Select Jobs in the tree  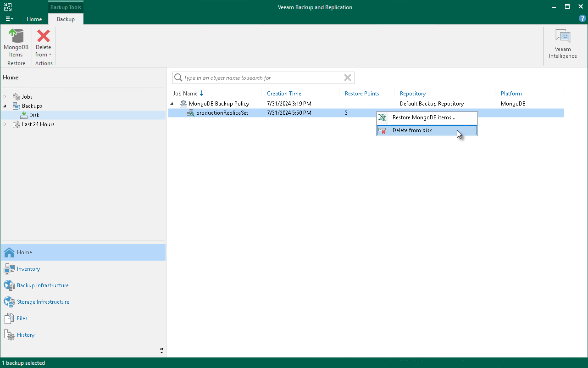coord(27,97)
